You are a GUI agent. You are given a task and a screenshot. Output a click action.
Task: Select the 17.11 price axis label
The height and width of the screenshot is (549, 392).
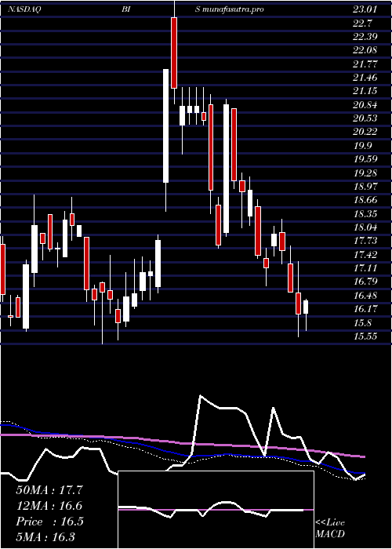[365, 268]
